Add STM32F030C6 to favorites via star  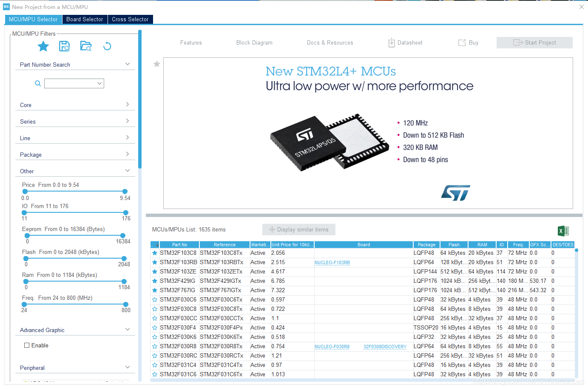pyautogui.click(x=155, y=300)
